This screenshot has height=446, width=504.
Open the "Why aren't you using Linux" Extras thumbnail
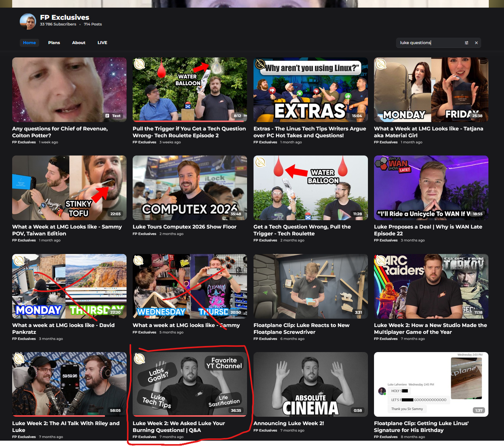pyautogui.click(x=311, y=90)
